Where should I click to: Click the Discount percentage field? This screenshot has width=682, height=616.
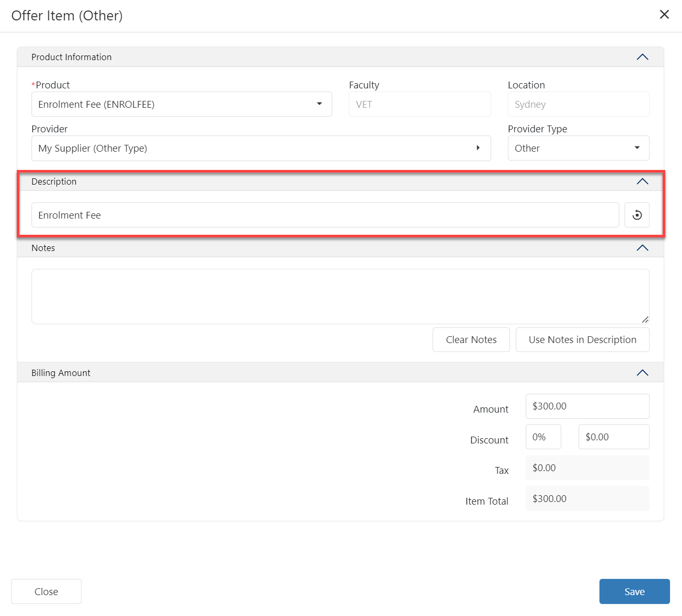click(543, 437)
